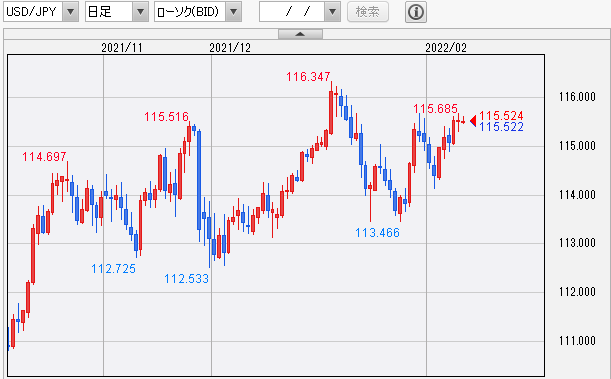Click the 114.697 high price label
Viewport: 611px width, 379px height.
tap(44, 157)
